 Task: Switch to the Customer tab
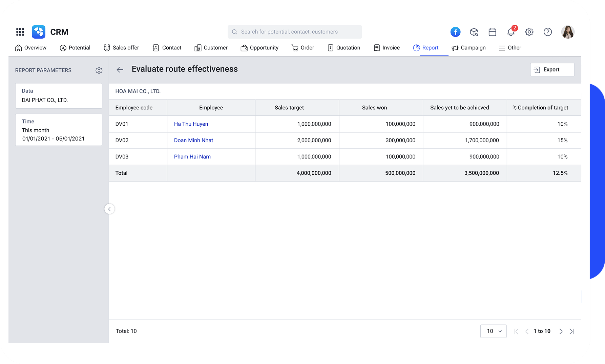[x=211, y=47]
